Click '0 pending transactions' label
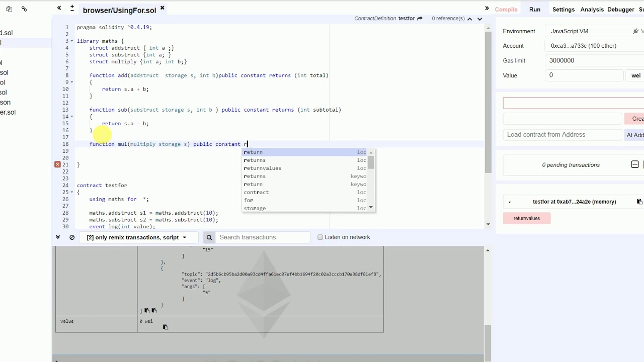 [x=571, y=165]
